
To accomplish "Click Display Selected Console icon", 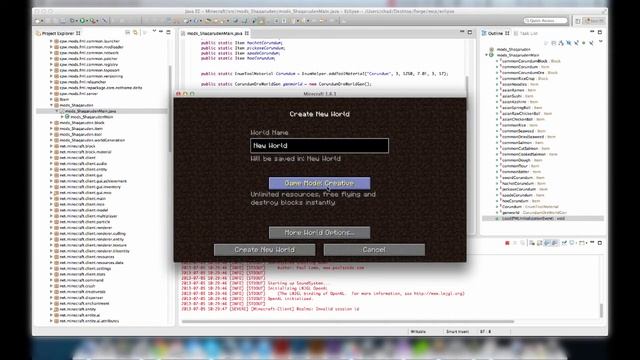I will [572, 243].
